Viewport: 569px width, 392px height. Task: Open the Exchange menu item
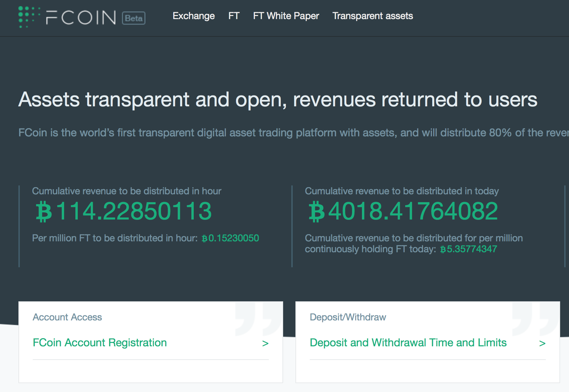[x=193, y=16]
